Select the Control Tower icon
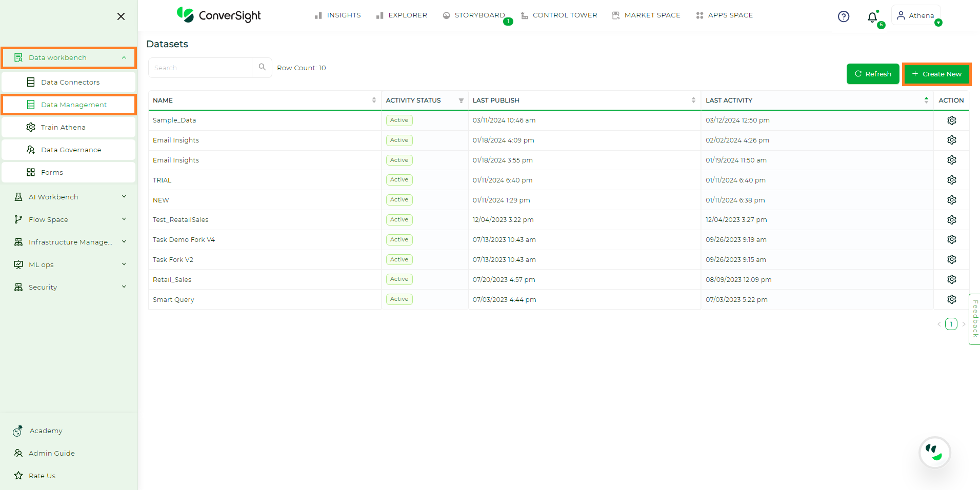Viewport: 980px width, 490px height. (525, 15)
